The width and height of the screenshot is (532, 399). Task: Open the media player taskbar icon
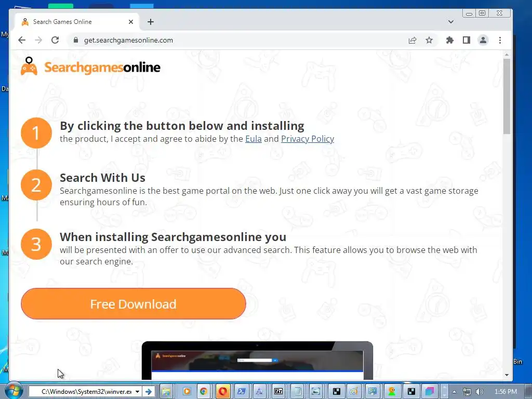(x=187, y=392)
